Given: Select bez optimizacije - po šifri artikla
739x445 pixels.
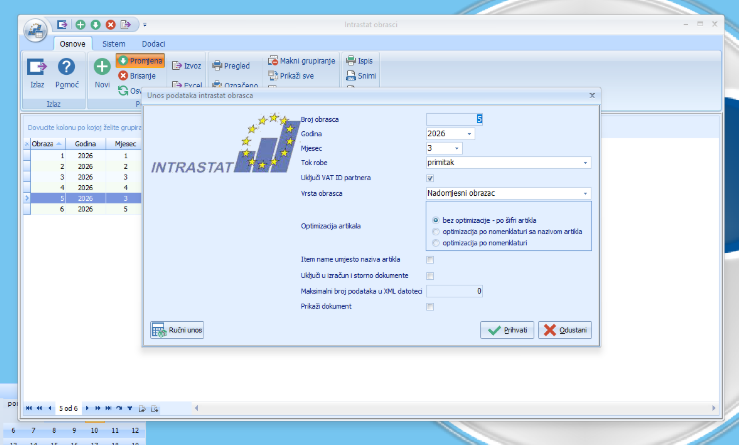Looking at the screenshot, I should (435, 220).
